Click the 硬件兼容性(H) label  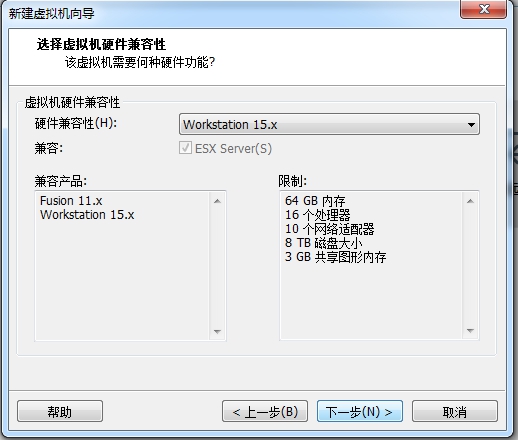tap(76, 123)
